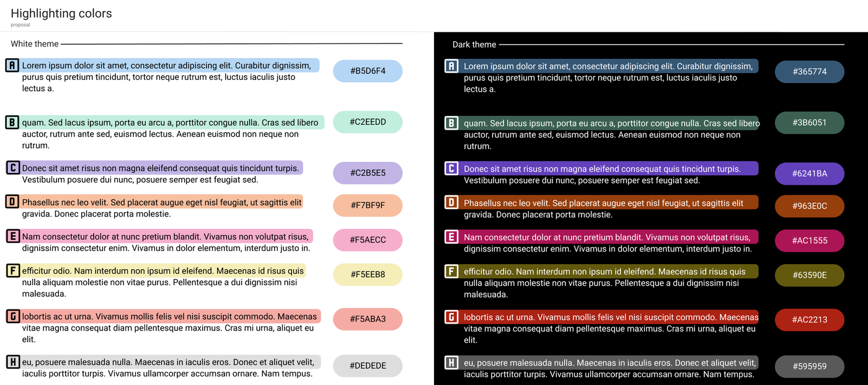Click letter G badge in Dark theme
Viewport: 868px width, 385px height.
(452, 317)
